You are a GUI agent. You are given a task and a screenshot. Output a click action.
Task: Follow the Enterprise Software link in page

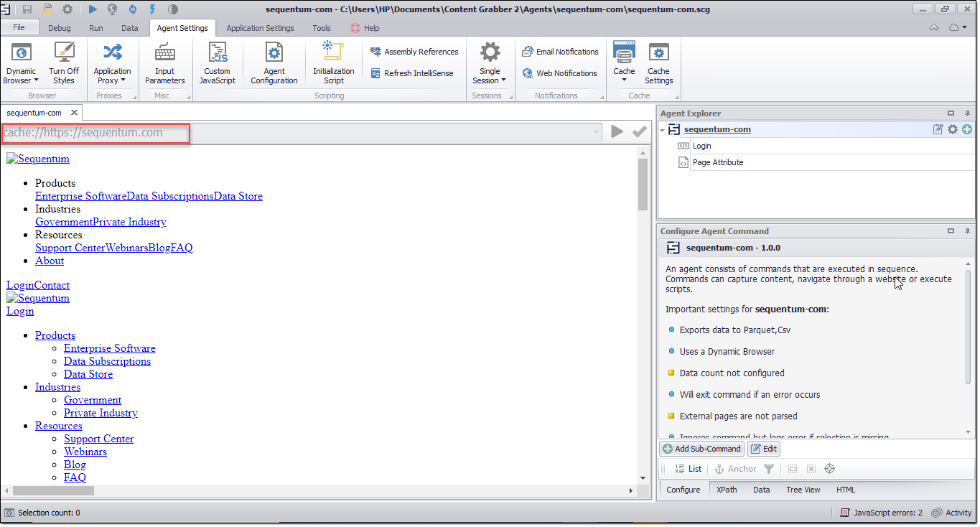pyautogui.click(x=109, y=348)
